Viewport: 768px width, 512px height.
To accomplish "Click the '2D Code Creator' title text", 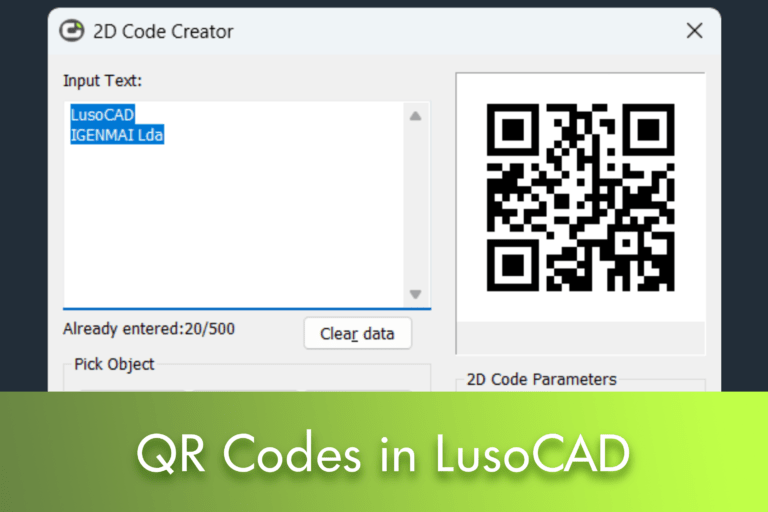I will 163,31.
